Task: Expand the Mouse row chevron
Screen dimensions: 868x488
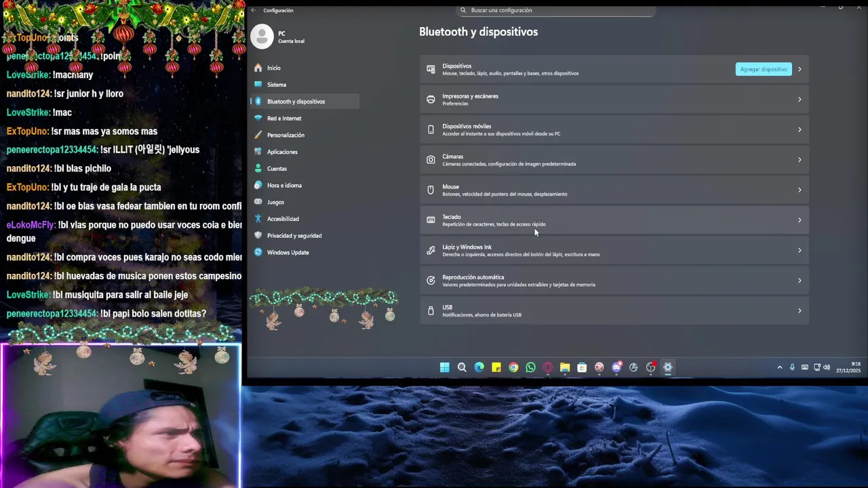Action: tap(800, 190)
